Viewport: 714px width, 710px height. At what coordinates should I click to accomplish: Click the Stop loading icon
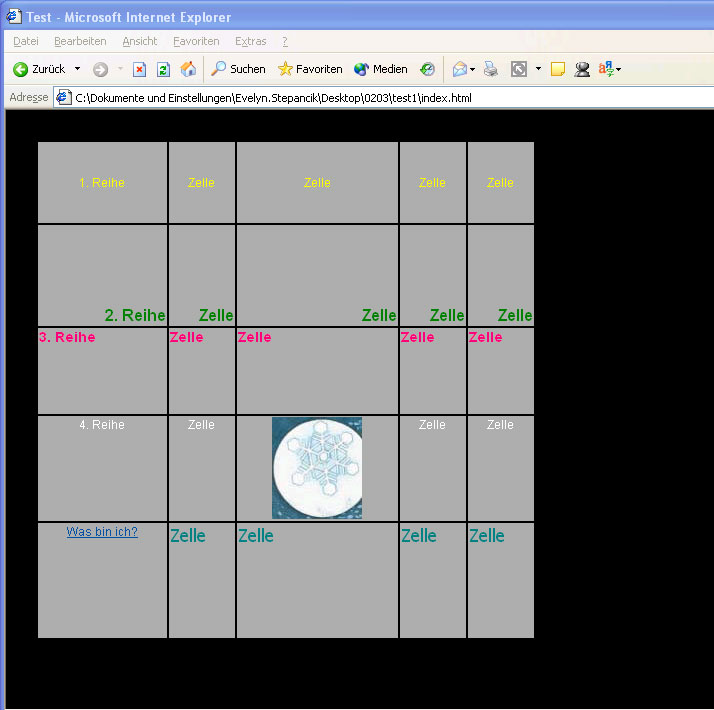[x=140, y=69]
